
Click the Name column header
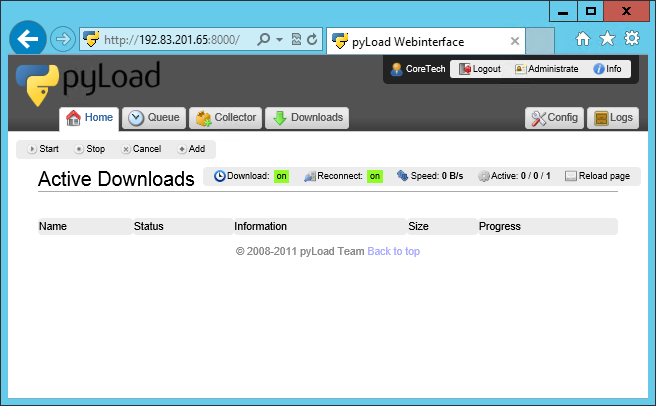point(85,226)
